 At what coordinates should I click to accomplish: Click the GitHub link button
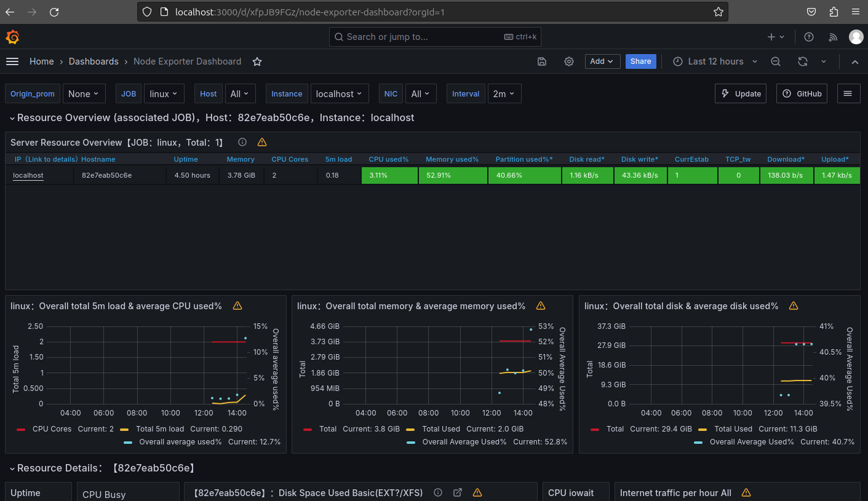802,94
